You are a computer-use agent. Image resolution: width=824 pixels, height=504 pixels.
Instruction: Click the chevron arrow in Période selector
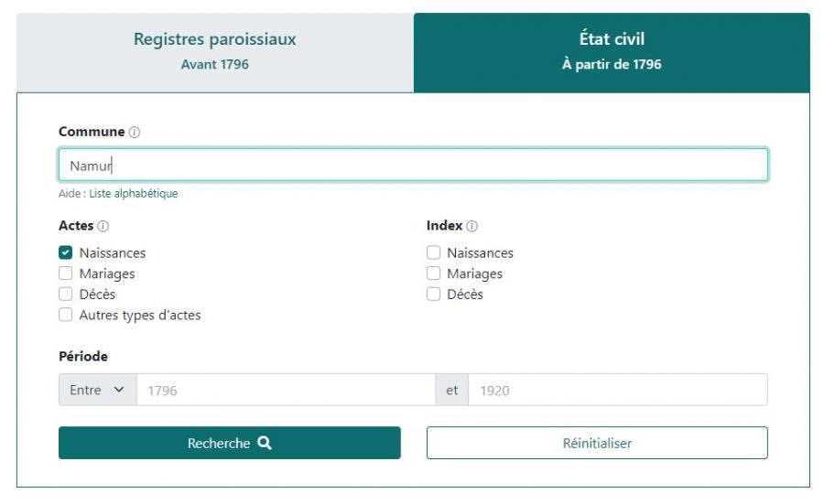pyautogui.click(x=119, y=390)
